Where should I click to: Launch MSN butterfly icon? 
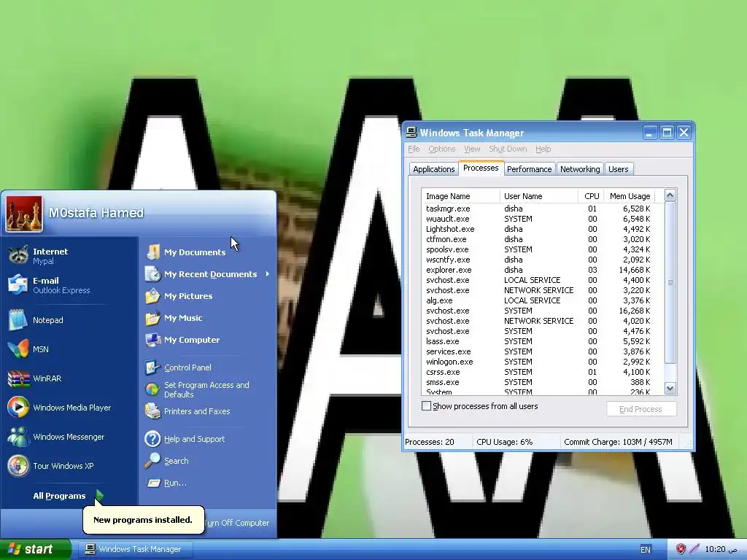pyautogui.click(x=18, y=349)
